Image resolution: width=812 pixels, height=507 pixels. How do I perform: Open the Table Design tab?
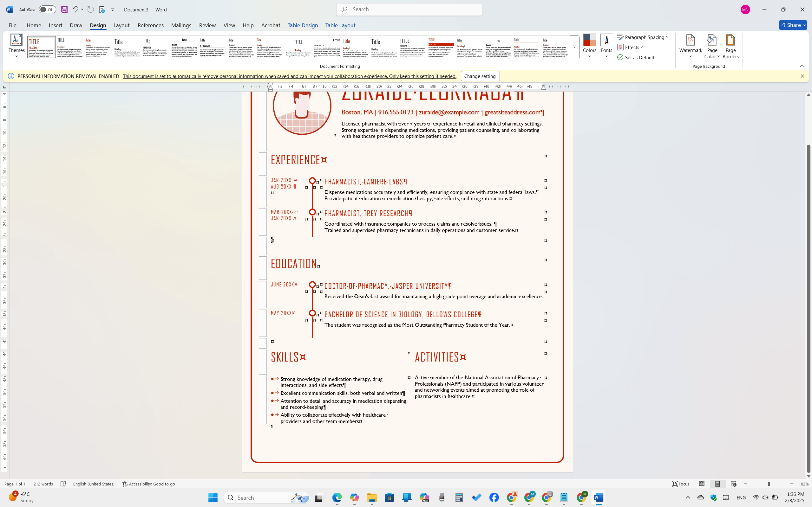point(302,25)
